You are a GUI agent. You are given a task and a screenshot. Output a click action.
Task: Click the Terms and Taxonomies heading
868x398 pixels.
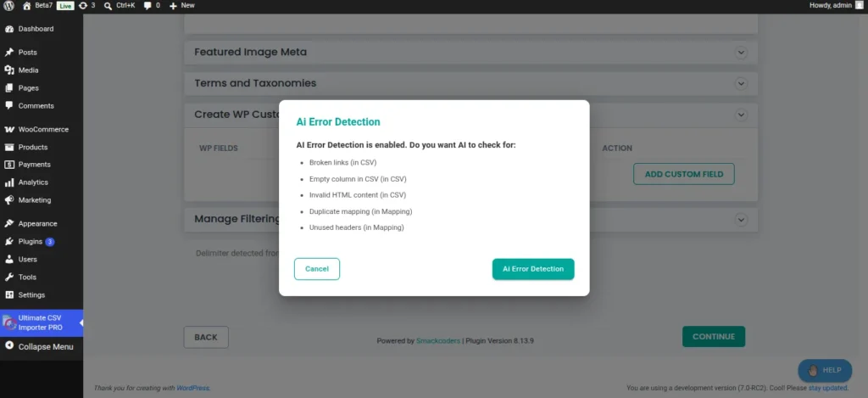[x=255, y=83]
